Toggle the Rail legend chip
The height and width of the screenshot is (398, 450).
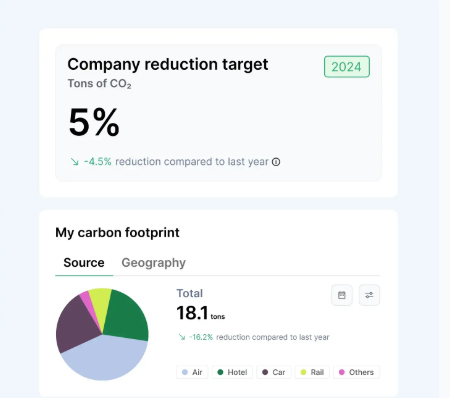(x=312, y=372)
